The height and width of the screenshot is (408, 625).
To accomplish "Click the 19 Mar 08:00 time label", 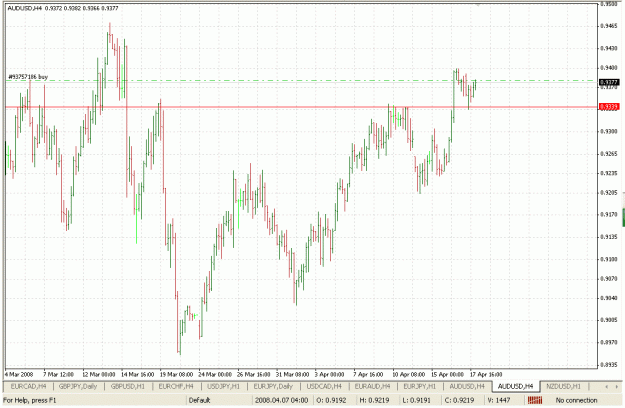I will tap(176, 375).
